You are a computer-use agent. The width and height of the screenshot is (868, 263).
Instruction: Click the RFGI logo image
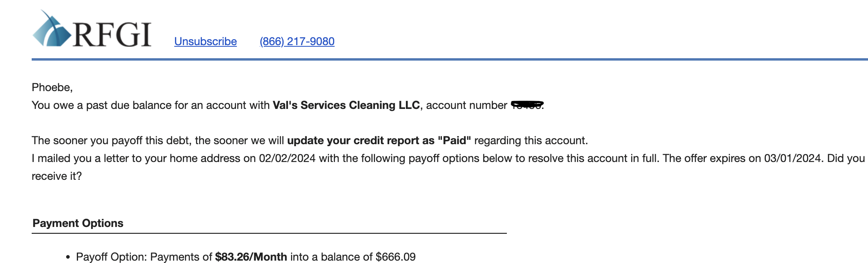click(x=92, y=29)
